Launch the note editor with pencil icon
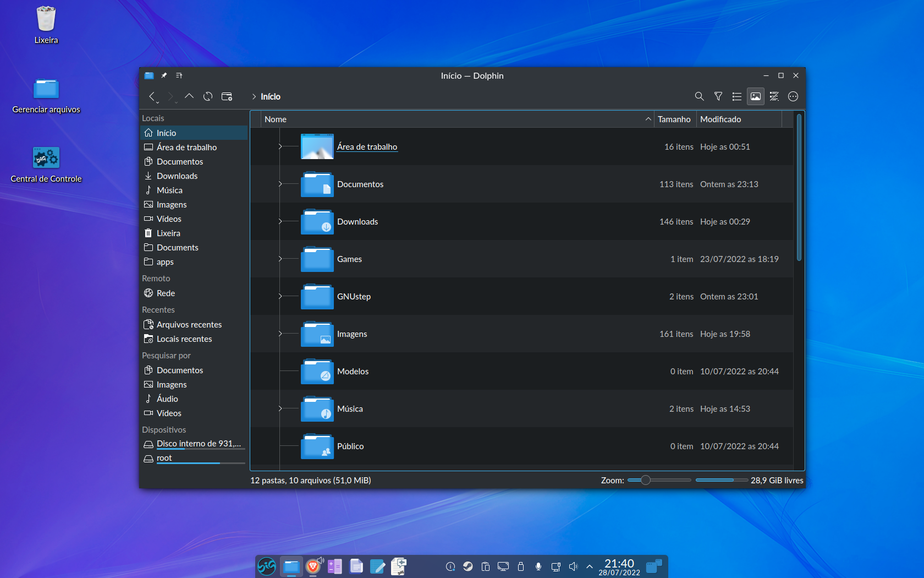 click(x=378, y=566)
